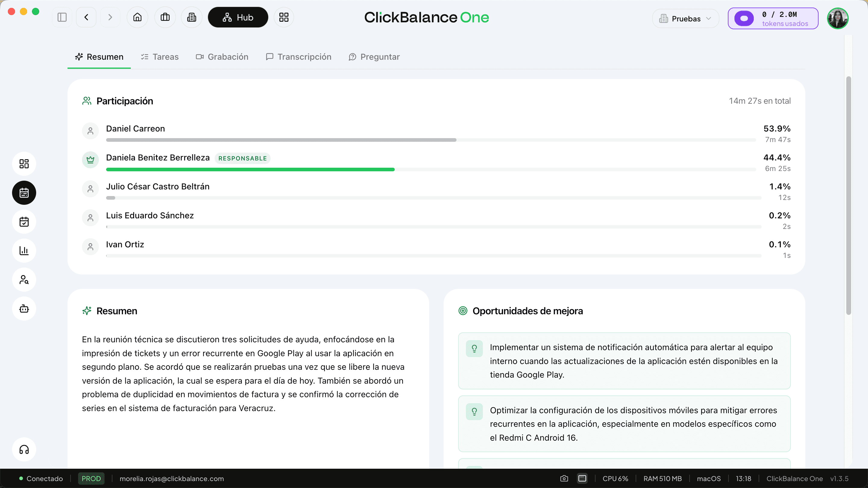
Task: Click the lightbulb on the Redmi C card
Action: (x=474, y=412)
